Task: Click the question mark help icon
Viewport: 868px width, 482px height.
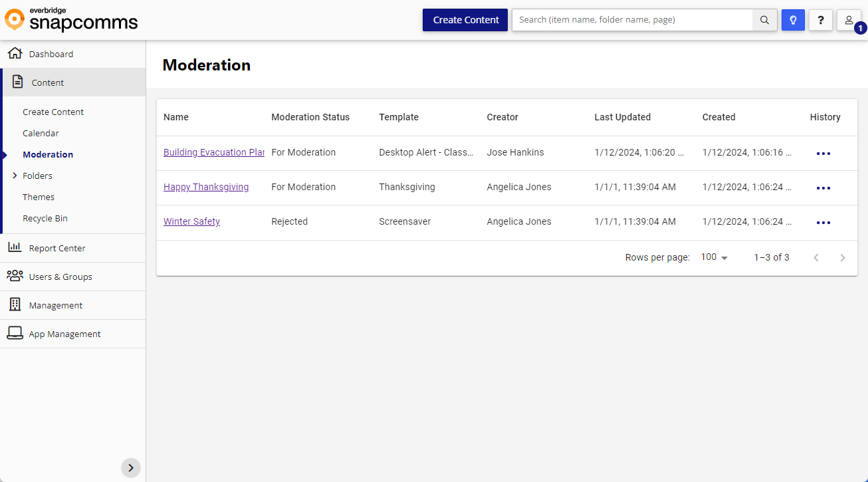Action: [821, 20]
